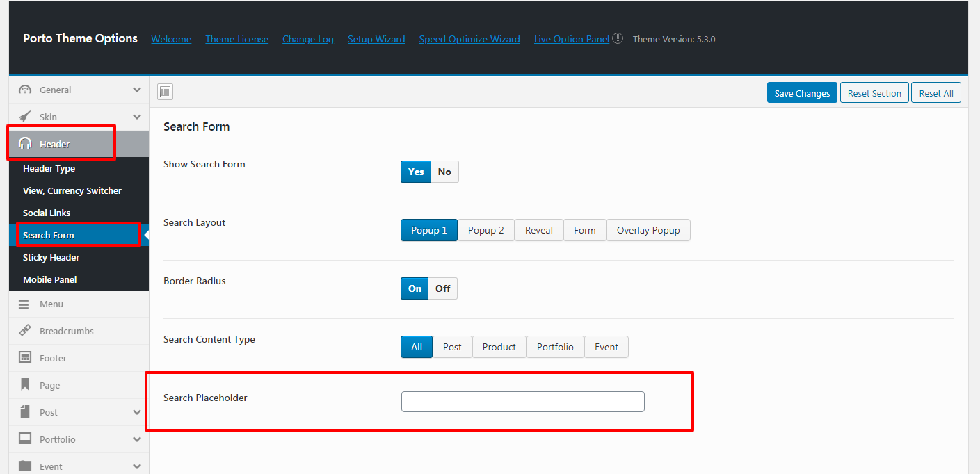This screenshot has width=980, height=474.
Task: Choose Popup 1 search layout
Action: [x=429, y=230]
